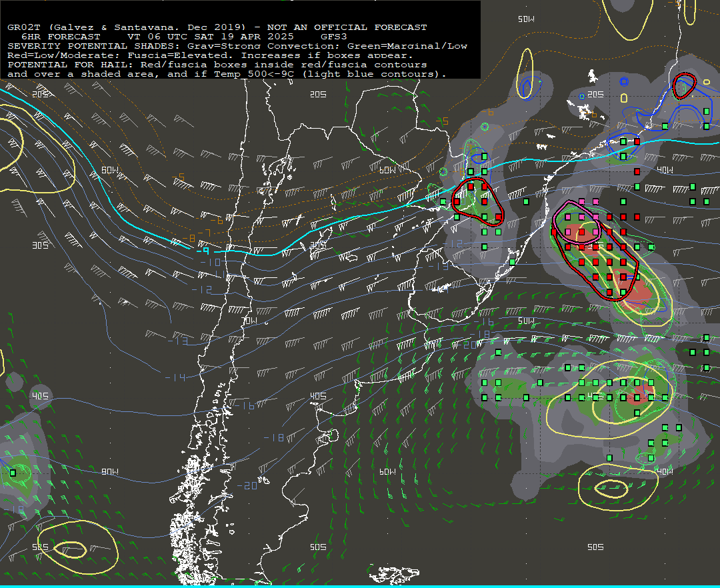Viewport: 720px width, 588px height.
Task: Click the 'Fuscia=Elevated.' legend entry
Action: click(181, 55)
